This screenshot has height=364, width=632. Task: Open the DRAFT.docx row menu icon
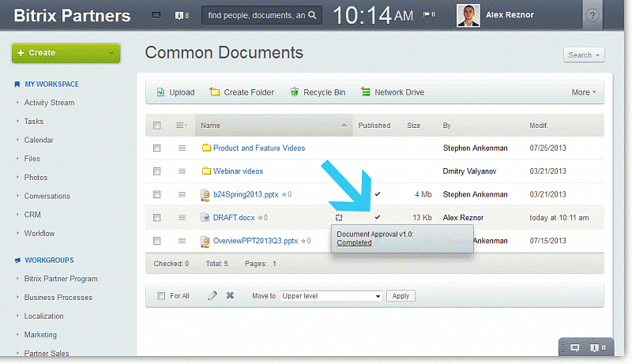tap(182, 217)
